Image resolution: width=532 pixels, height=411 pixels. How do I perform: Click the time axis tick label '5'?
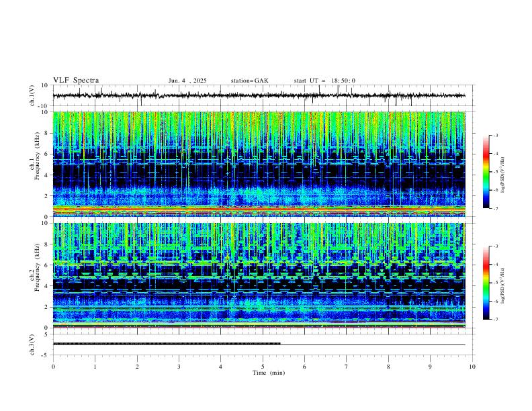pos(263,367)
